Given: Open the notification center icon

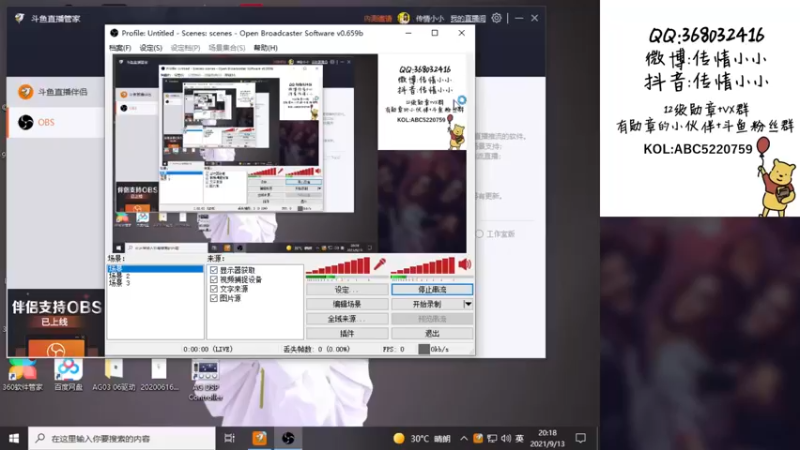Looking at the screenshot, I should click(x=581, y=438).
